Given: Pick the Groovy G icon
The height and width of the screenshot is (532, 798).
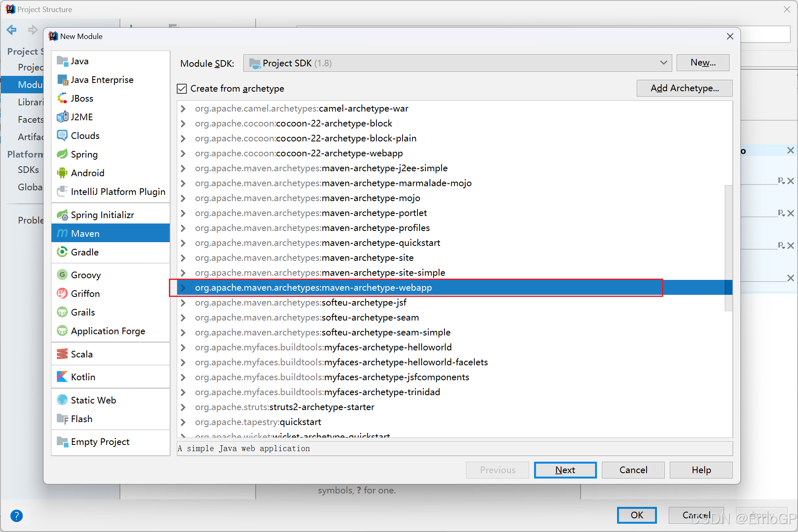Looking at the screenshot, I should click(x=62, y=275).
